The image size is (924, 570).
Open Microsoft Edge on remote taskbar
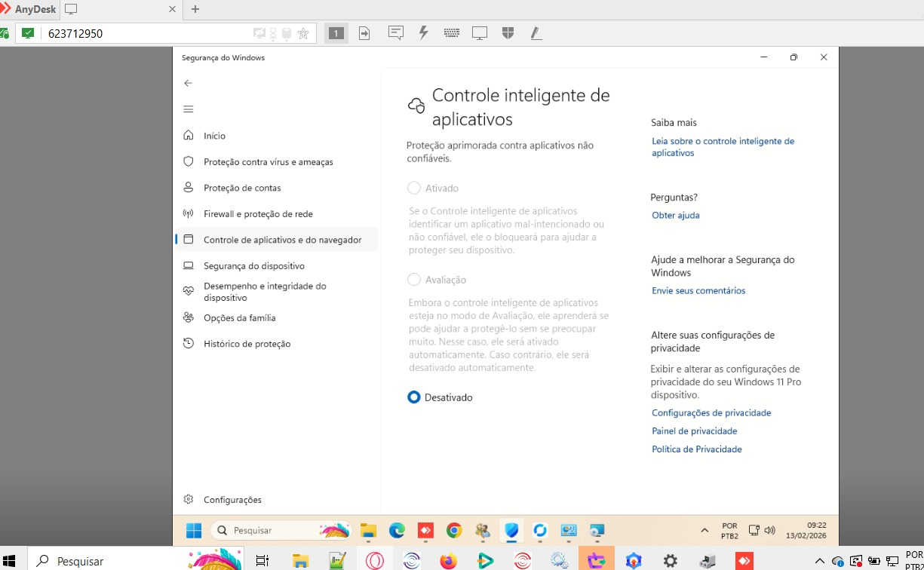(397, 531)
